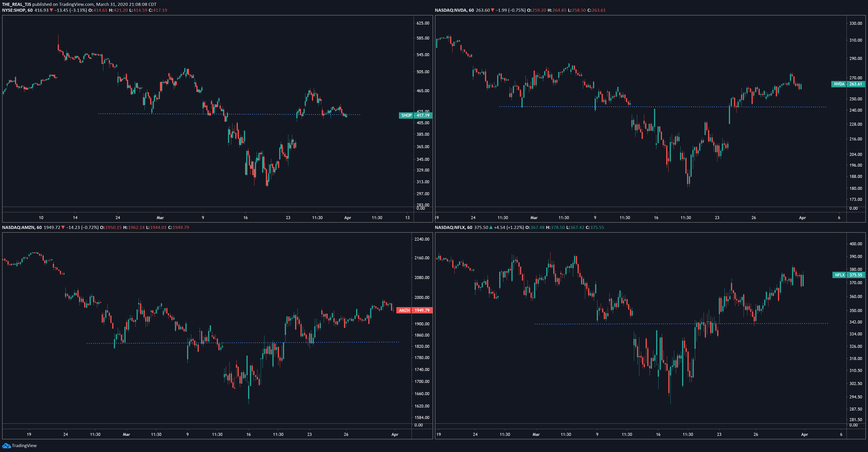Click 173.00 on NVDA price axis

click(856, 199)
